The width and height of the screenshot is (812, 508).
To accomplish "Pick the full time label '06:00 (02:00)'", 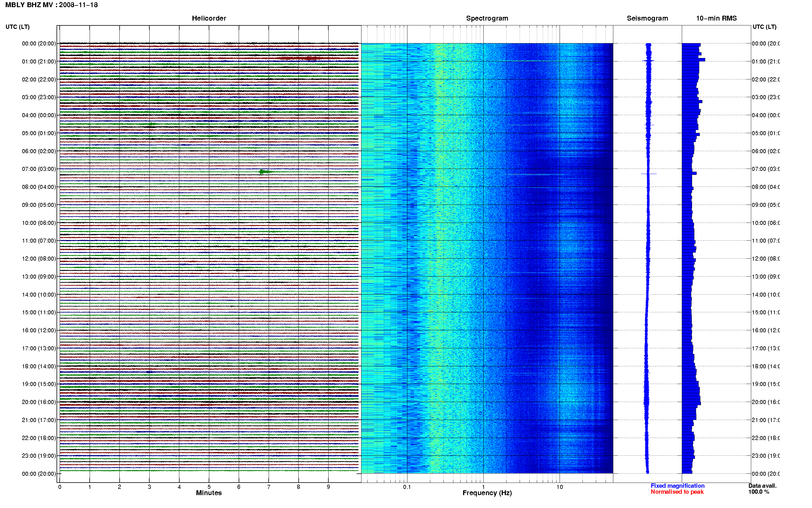I will point(39,151).
